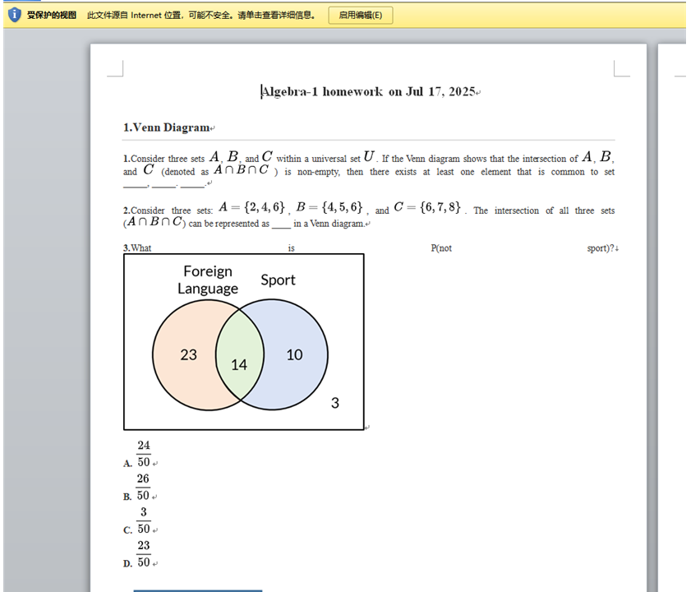The height and width of the screenshot is (592, 700).
Task: Click the protected view warning message text
Action: pos(201,15)
